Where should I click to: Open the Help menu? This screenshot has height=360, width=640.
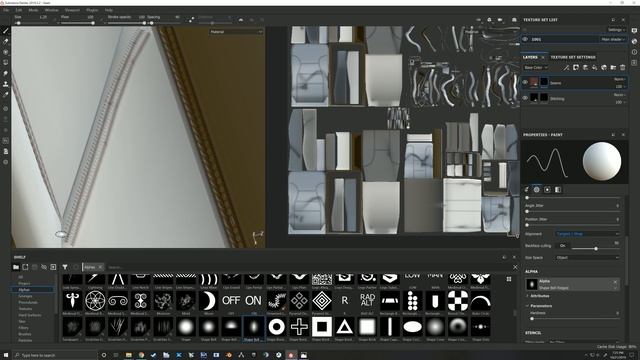pyautogui.click(x=109, y=10)
